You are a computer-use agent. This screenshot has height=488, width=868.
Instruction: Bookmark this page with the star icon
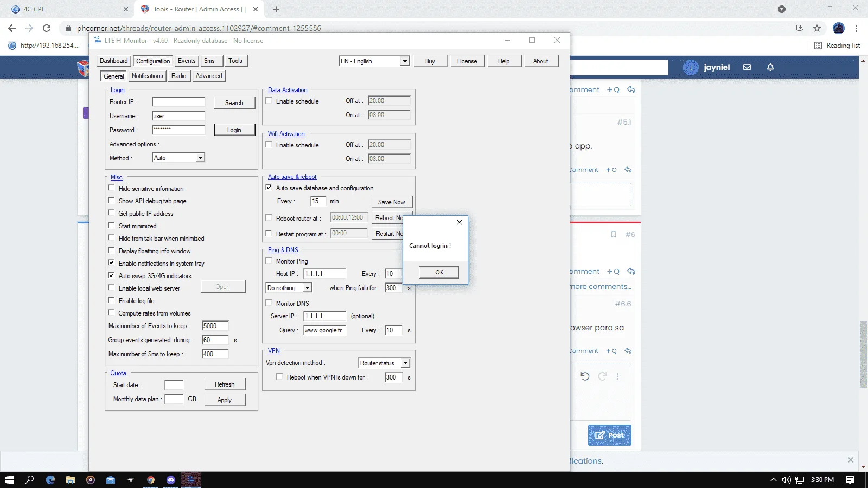point(817,28)
